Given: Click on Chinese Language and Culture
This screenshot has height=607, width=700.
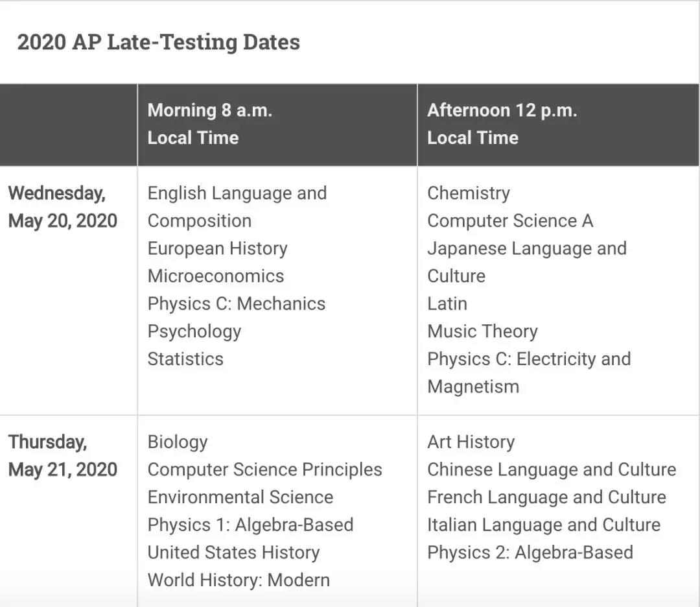Looking at the screenshot, I should (x=552, y=470).
